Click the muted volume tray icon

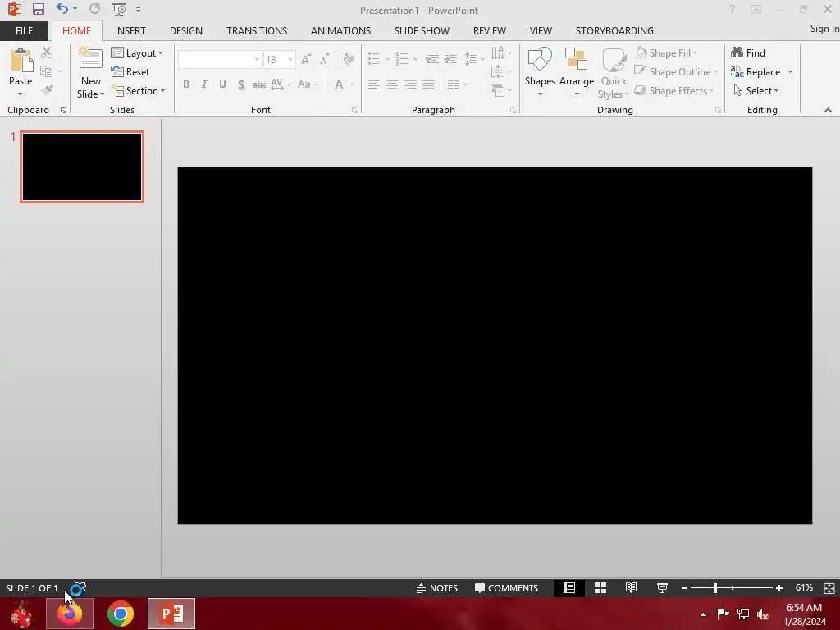coord(763,614)
